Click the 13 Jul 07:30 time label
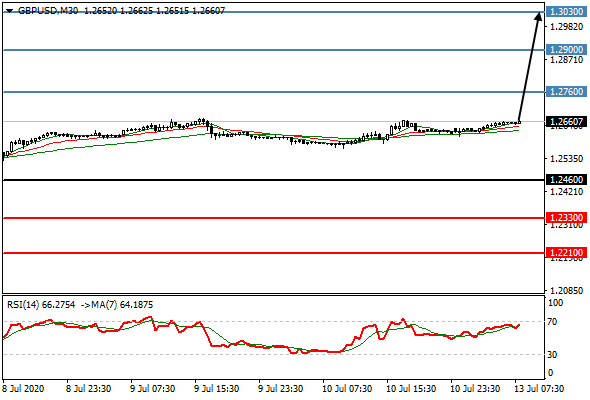The height and width of the screenshot is (400, 590). (x=539, y=389)
